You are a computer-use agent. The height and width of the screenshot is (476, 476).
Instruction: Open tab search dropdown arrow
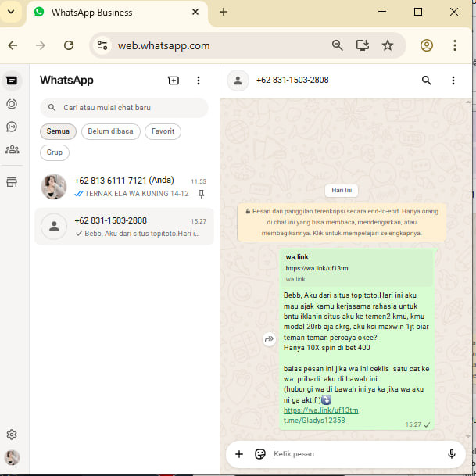point(11,13)
